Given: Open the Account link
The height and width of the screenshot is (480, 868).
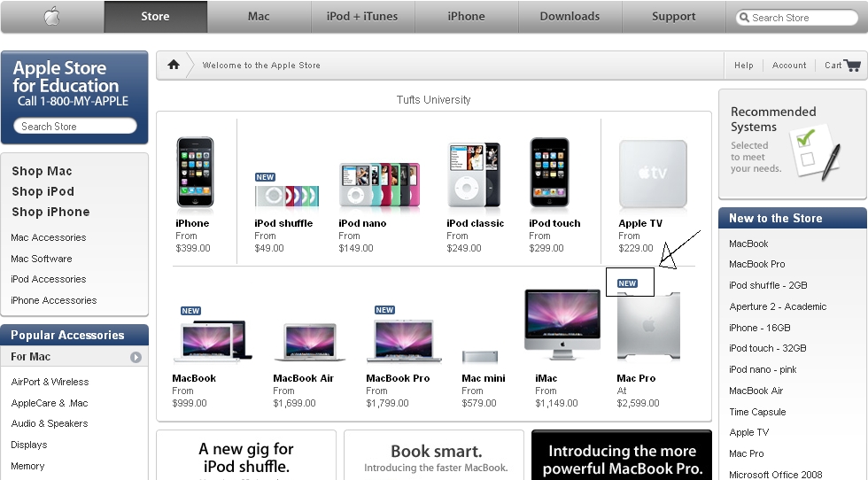Looking at the screenshot, I should point(789,66).
